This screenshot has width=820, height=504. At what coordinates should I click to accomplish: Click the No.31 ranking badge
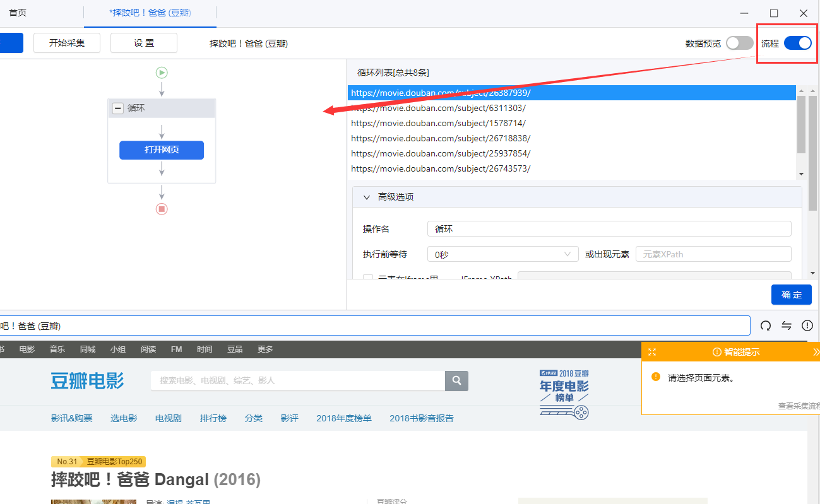(67, 461)
